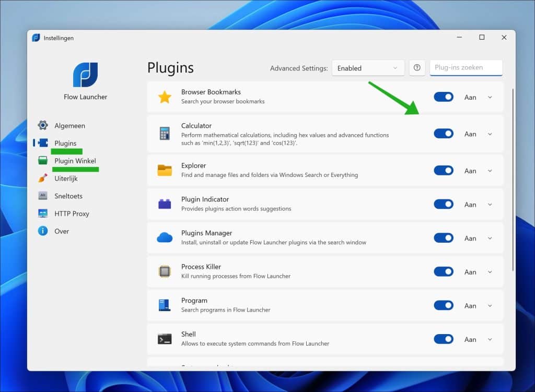Click the Flow Launcher logo in sidebar
The width and height of the screenshot is (535, 392).
point(85,75)
